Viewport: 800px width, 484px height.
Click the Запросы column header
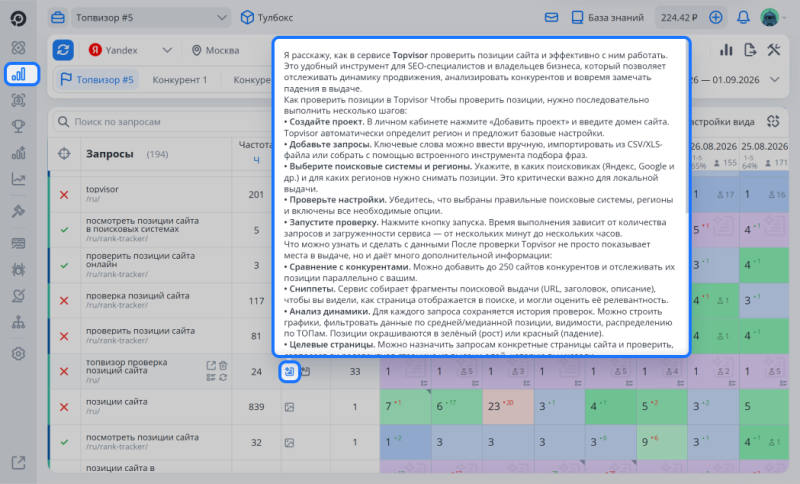110,154
